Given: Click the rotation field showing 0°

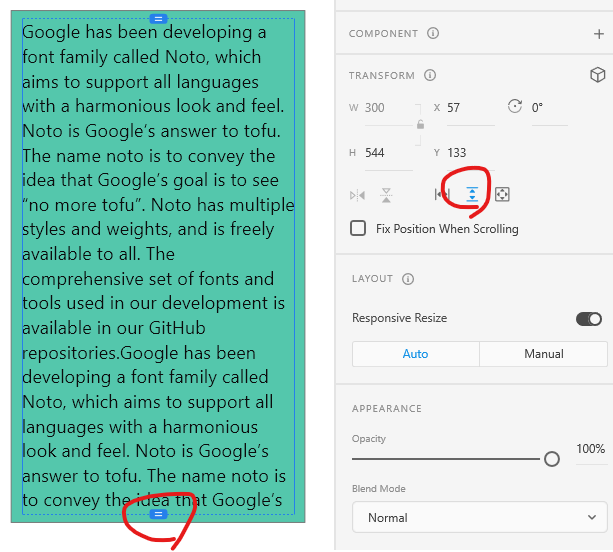Looking at the screenshot, I should [x=549, y=108].
